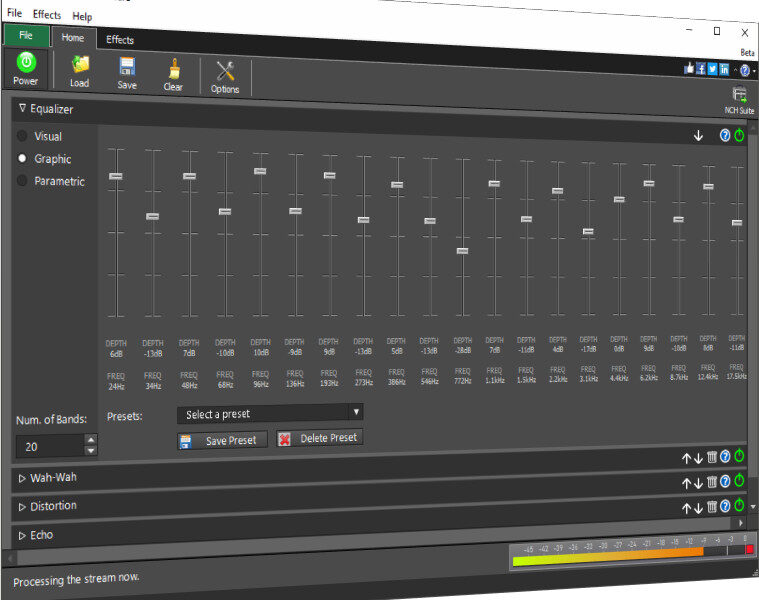
Task: Open help for the Equalizer effect
Action: point(725,135)
